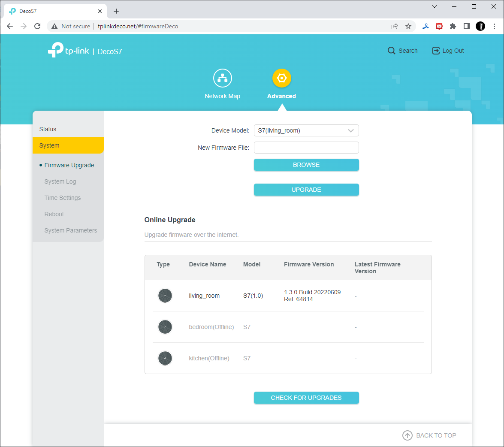Viewport: 504px width, 447px height.
Task: Select the System sidebar menu
Action: point(68,145)
